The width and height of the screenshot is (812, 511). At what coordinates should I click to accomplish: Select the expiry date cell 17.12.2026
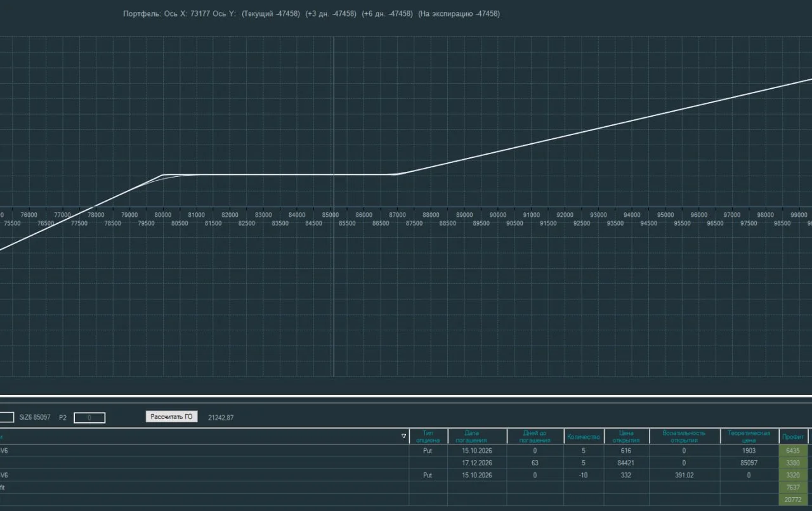click(x=478, y=463)
